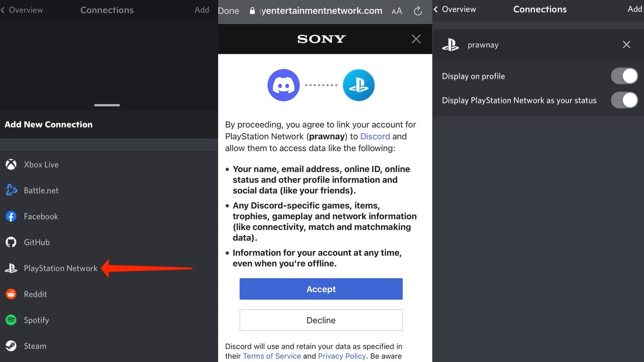Click the GitHub octocat icon
The image size is (644, 362).
click(11, 242)
